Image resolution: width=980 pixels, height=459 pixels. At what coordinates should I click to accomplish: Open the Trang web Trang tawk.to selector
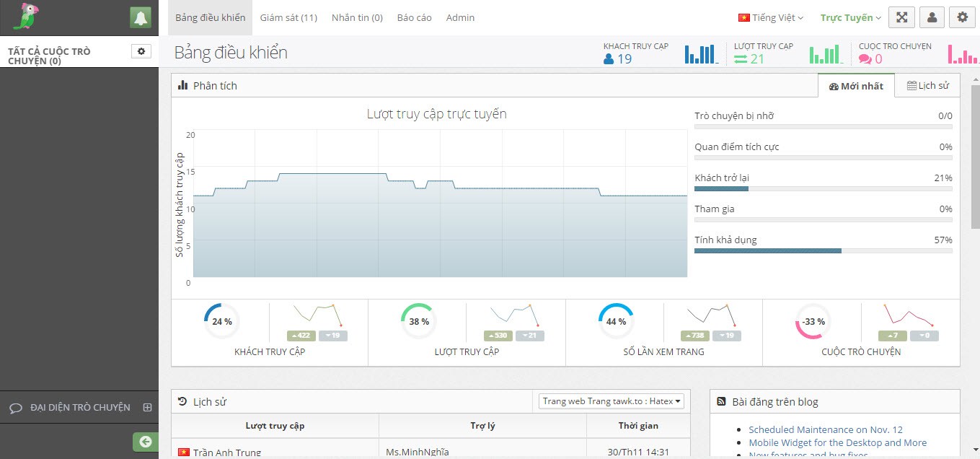(x=611, y=401)
